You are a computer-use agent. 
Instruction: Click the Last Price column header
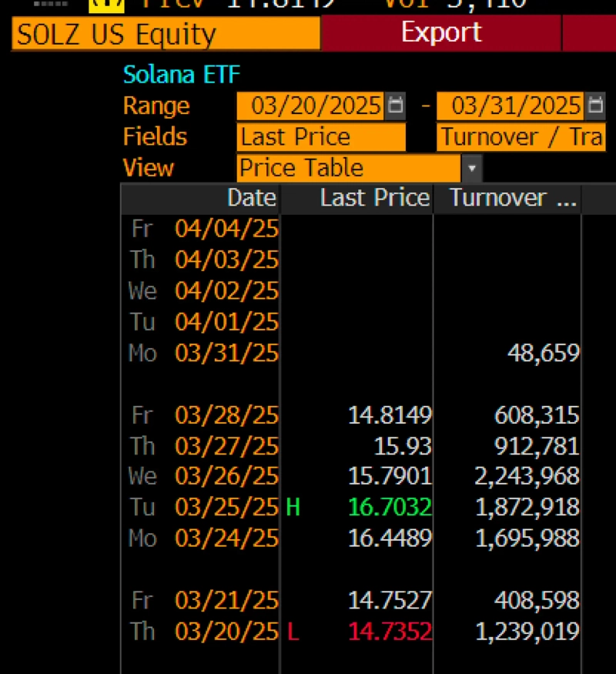pos(374,198)
